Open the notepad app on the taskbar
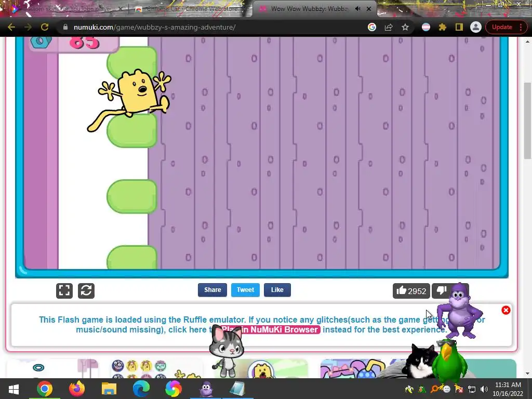 [237, 389]
